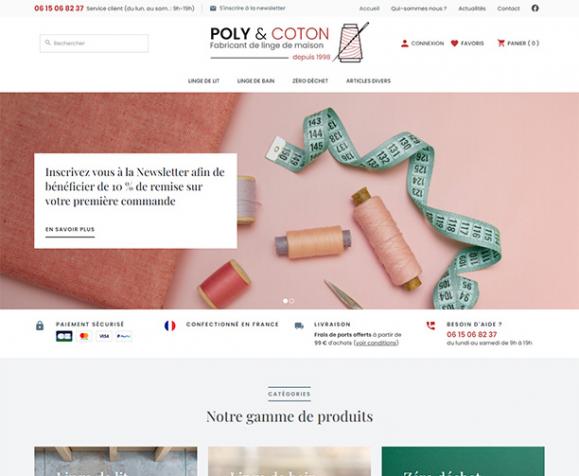The height and width of the screenshot is (476, 579).
Task: Click the delivery truck icon
Action: 299,326
